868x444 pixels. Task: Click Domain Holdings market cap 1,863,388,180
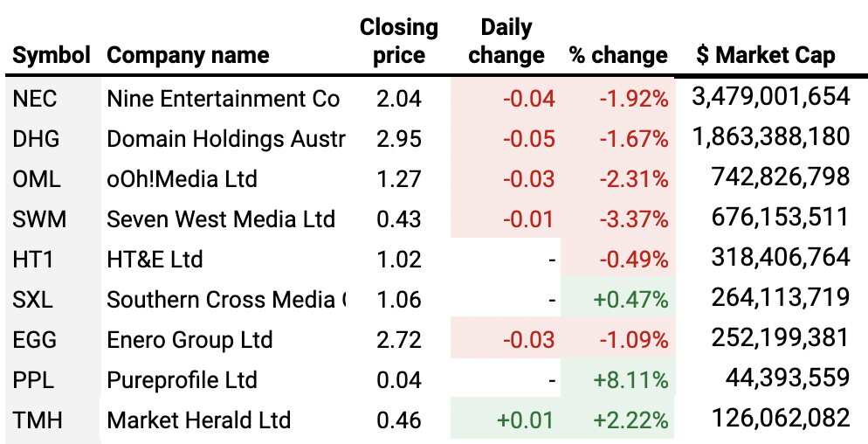click(x=770, y=137)
